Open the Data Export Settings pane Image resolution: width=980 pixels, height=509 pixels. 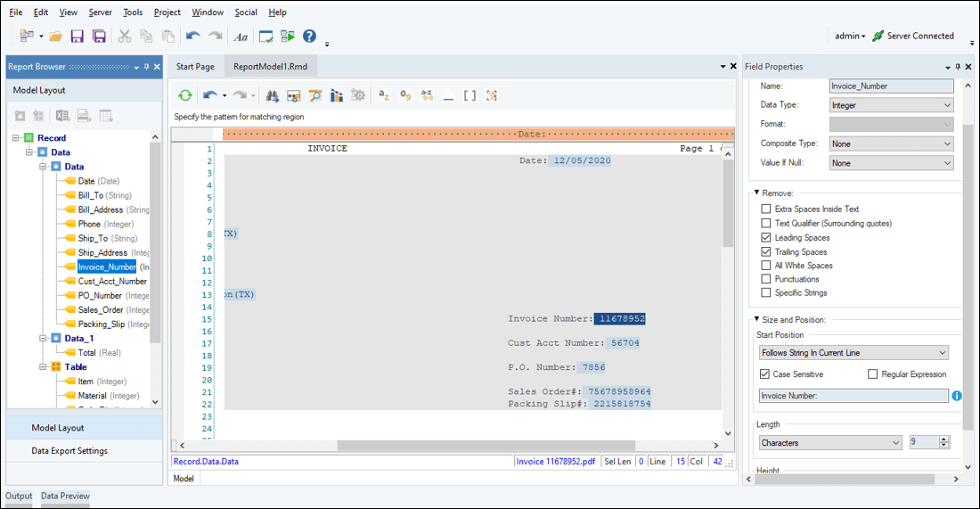69,451
